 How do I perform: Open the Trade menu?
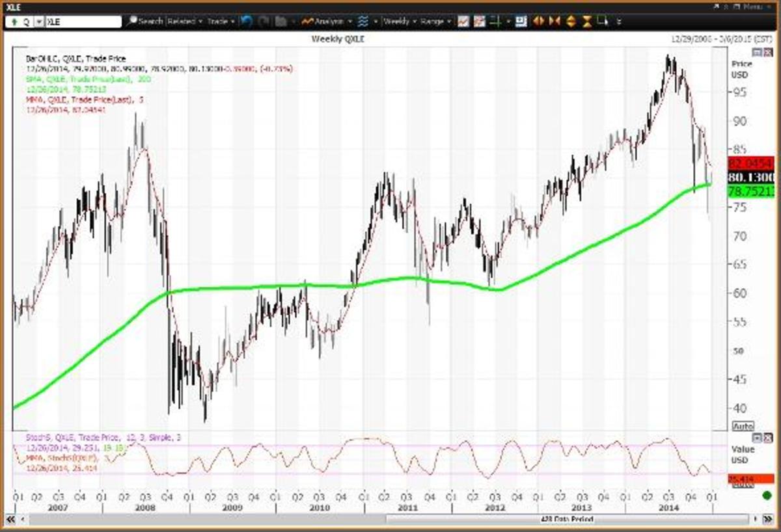click(x=220, y=21)
